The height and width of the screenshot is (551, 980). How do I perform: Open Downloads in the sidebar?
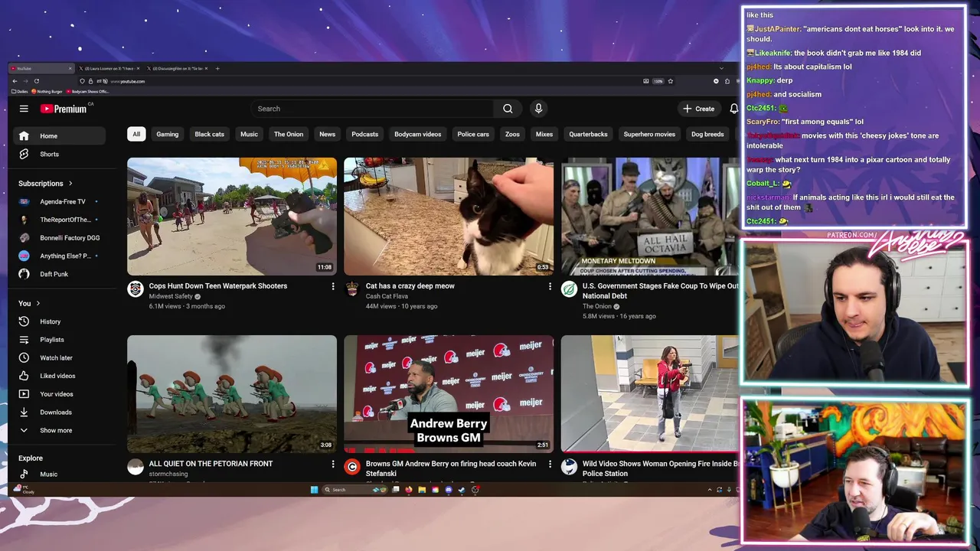click(60, 412)
